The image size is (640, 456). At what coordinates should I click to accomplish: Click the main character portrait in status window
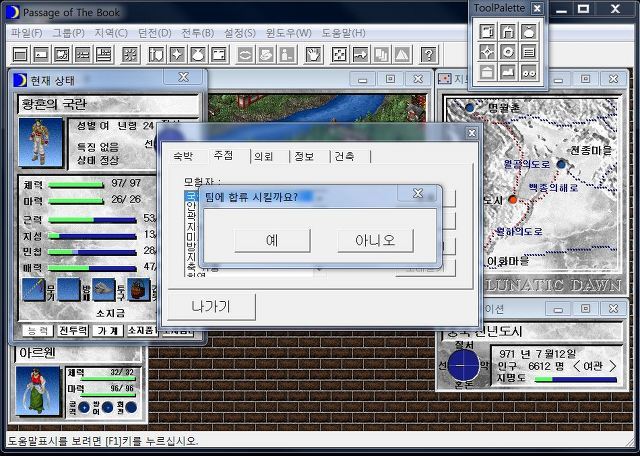coord(40,142)
